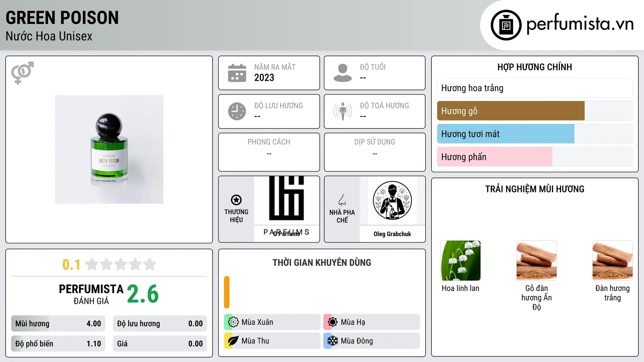Screen dimensions: 644x362
Task: Select the Gỗ đàn hương Ấn Độ image
Action: (536, 261)
